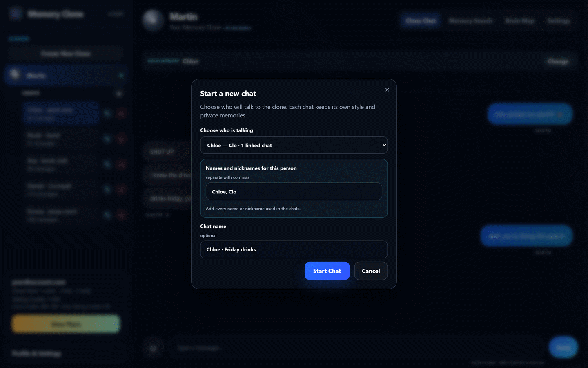Edit the names and nicknames field

[x=294, y=191]
